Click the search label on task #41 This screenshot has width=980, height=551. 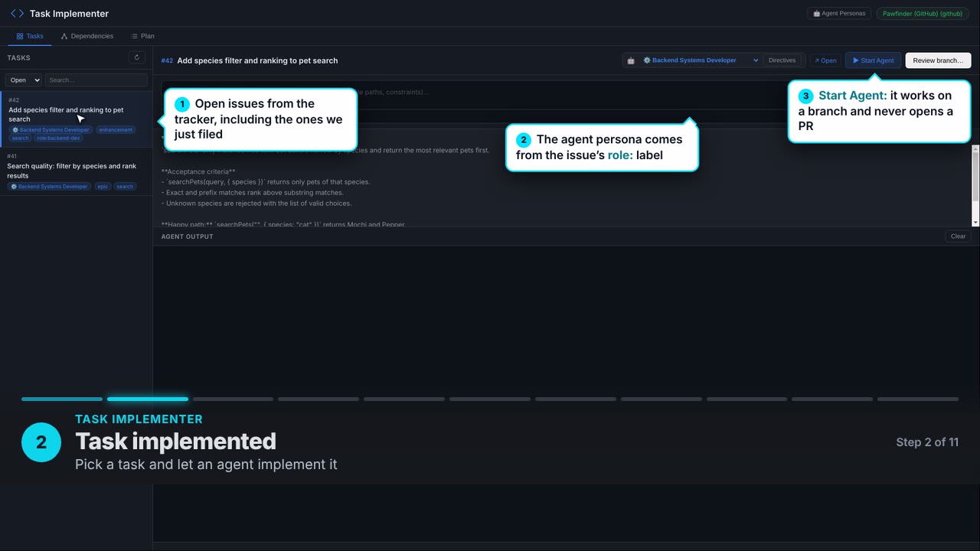pyautogui.click(x=125, y=187)
